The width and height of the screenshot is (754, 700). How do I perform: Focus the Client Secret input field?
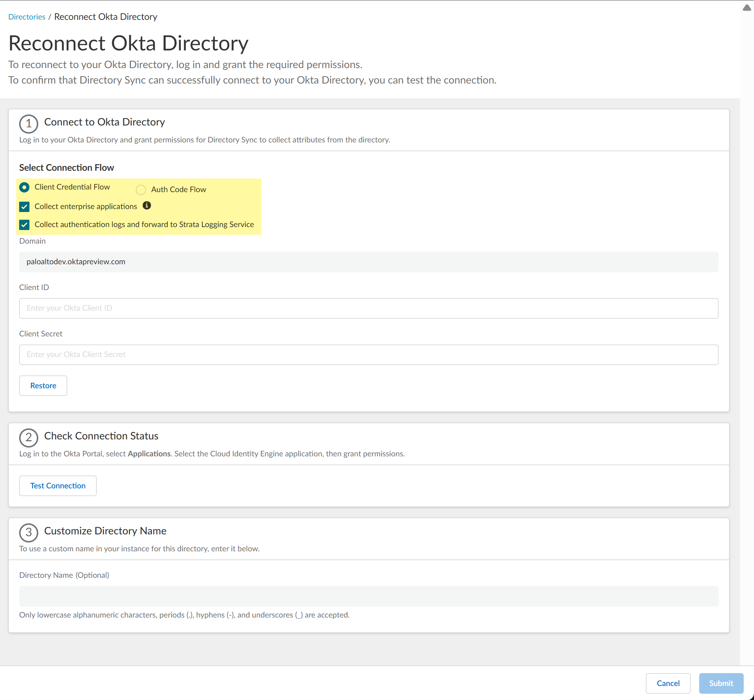[x=368, y=354]
